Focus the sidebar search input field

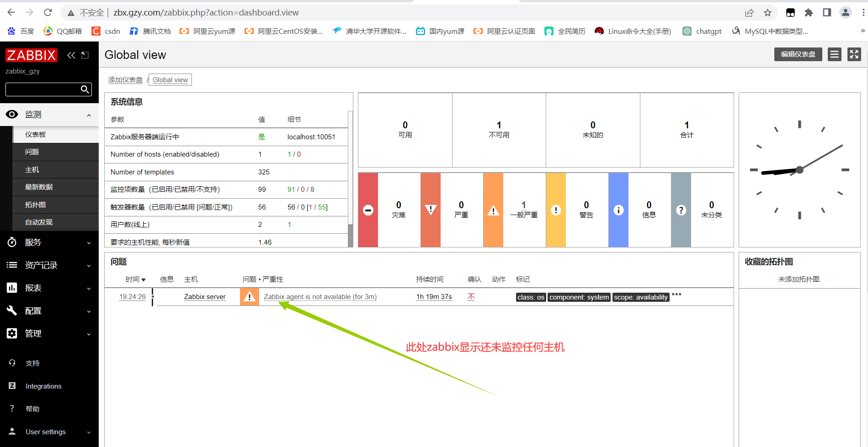[43, 89]
